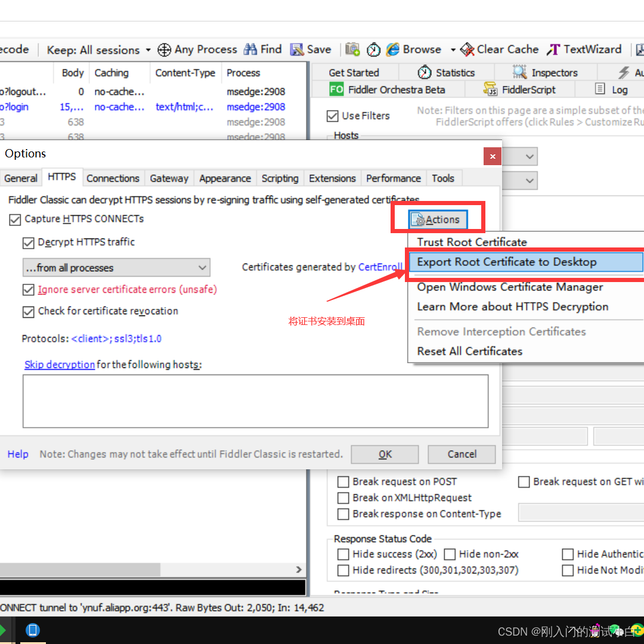Viewport: 644px width, 644px height.
Task: Choose Export Root Certificate to Desktop
Action: 527,262
